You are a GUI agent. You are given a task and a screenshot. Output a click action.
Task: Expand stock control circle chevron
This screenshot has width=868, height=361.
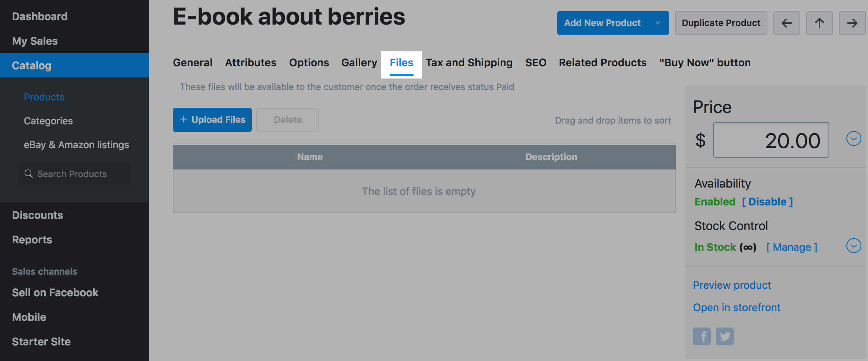(x=853, y=246)
